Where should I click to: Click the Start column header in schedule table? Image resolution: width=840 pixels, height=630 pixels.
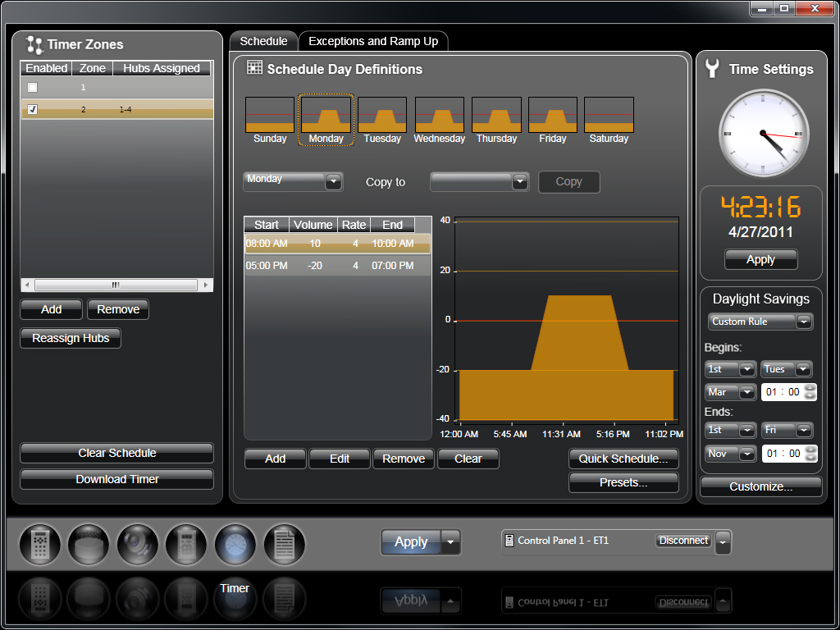tap(267, 225)
